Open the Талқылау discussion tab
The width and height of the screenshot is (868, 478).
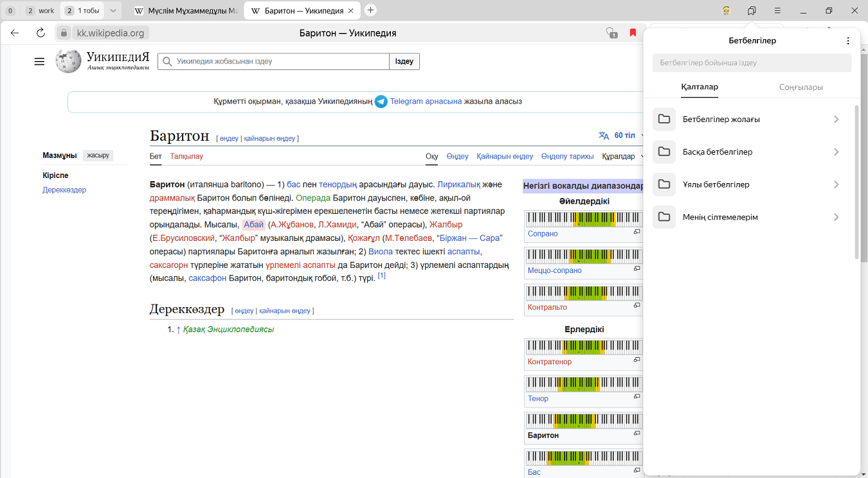[x=186, y=156]
